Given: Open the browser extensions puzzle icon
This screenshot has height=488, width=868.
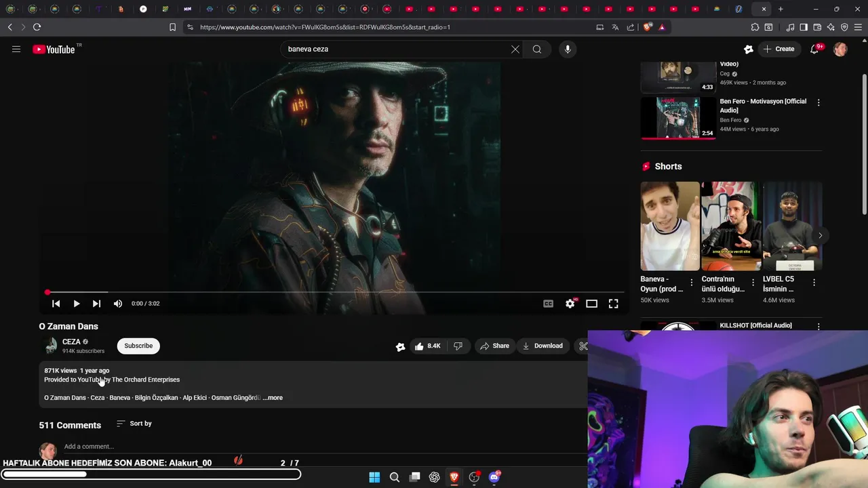Looking at the screenshot, I should (755, 27).
